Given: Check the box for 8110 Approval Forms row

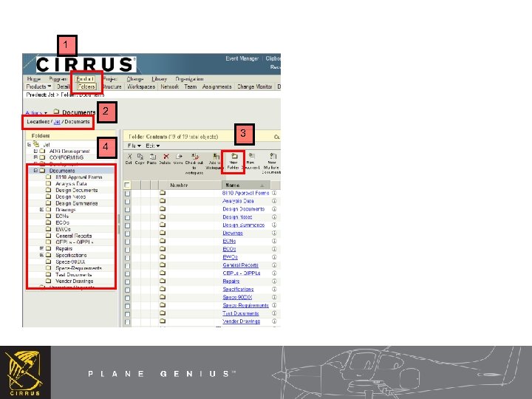Looking at the screenshot, I should [127, 194].
